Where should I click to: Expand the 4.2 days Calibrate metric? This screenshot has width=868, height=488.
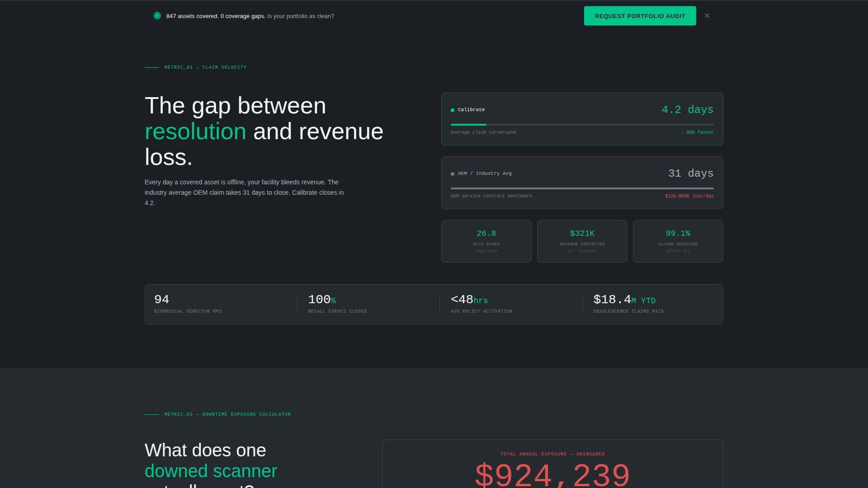pos(687,109)
